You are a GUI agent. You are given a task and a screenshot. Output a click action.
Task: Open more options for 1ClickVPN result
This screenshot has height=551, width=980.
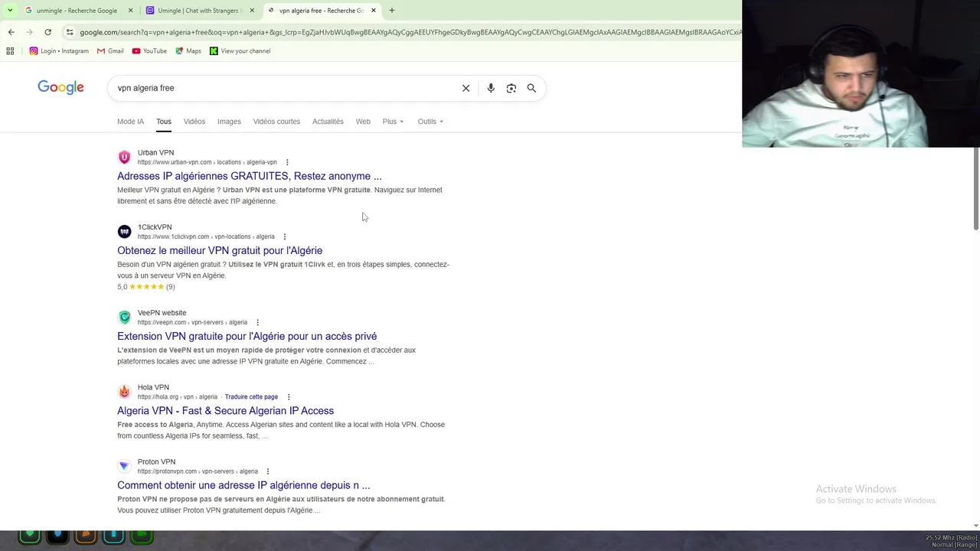(x=285, y=236)
